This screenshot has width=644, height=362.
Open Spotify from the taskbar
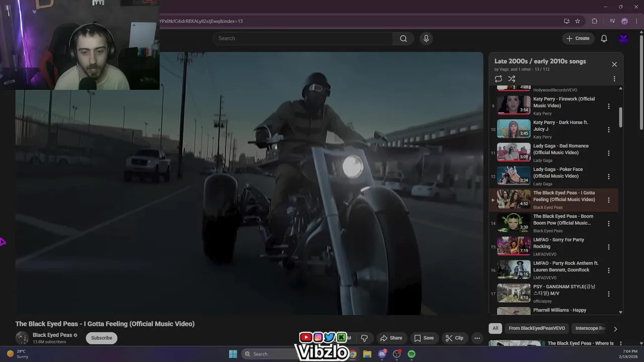[x=412, y=354]
